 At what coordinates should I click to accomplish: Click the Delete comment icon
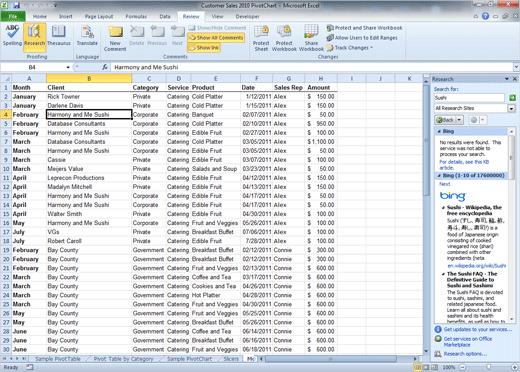tap(136, 35)
